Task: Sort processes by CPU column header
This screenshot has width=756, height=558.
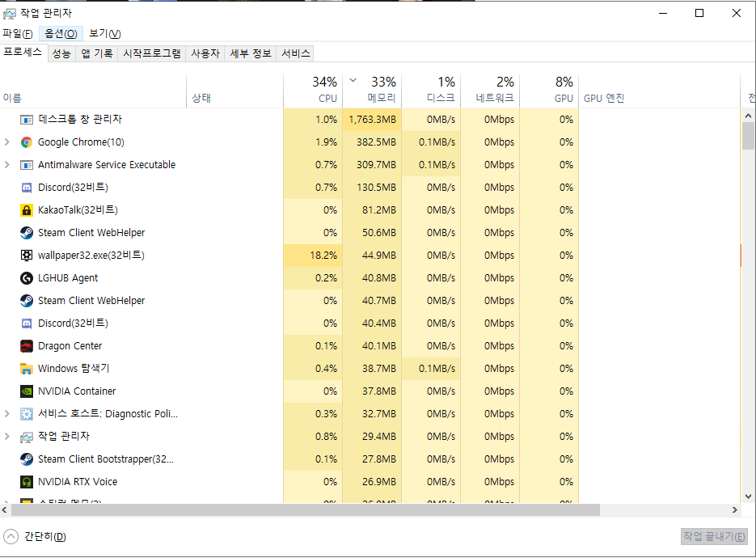Action: point(313,91)
